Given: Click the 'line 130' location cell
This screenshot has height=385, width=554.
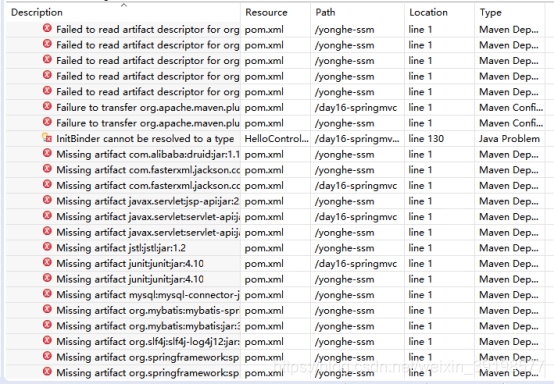Looking at the screenshot, I should (x=426, y=139).
